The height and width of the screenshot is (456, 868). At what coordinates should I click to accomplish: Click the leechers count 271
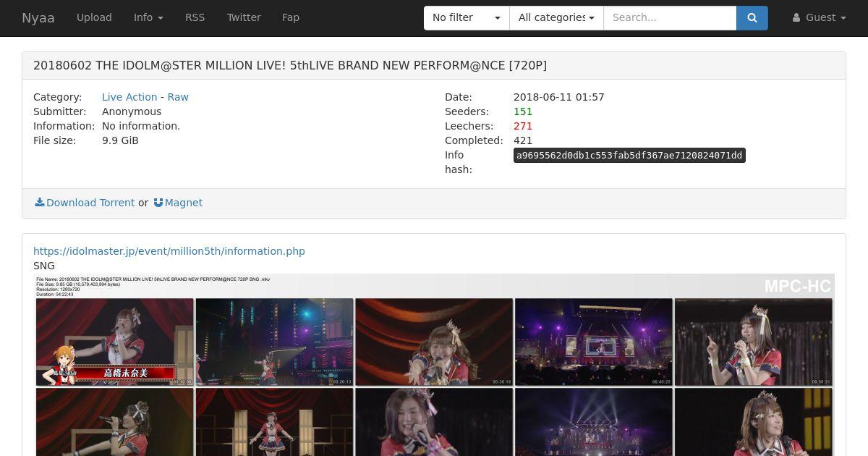pos(523,126)
